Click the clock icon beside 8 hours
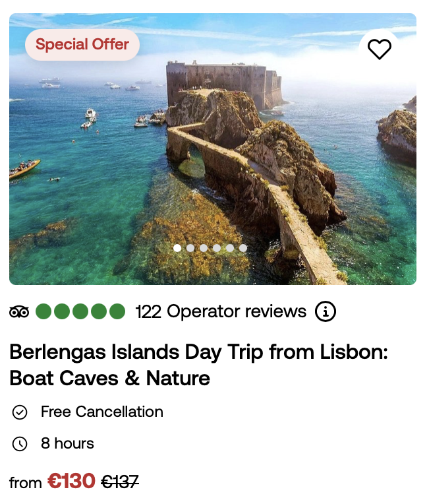 (20, 444)
